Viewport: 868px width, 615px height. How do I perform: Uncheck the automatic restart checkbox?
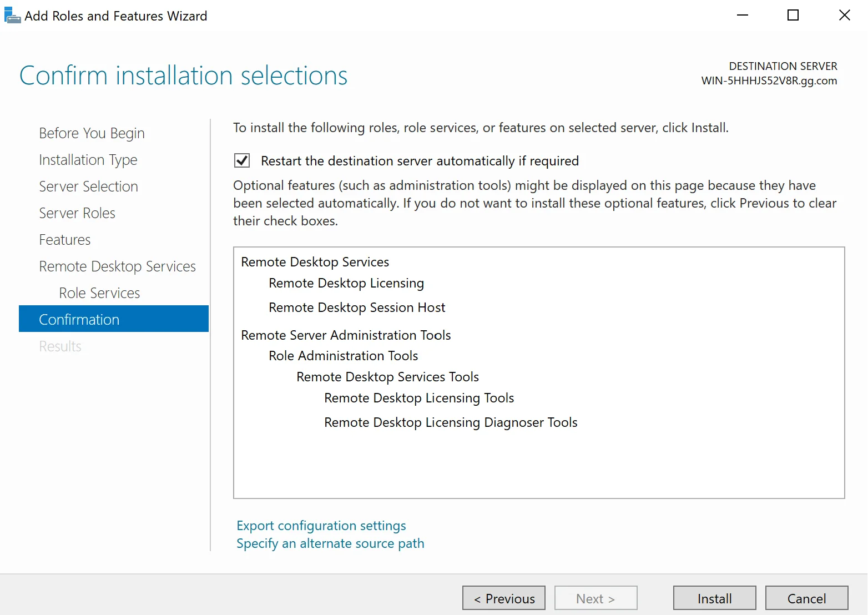[242, 161]
